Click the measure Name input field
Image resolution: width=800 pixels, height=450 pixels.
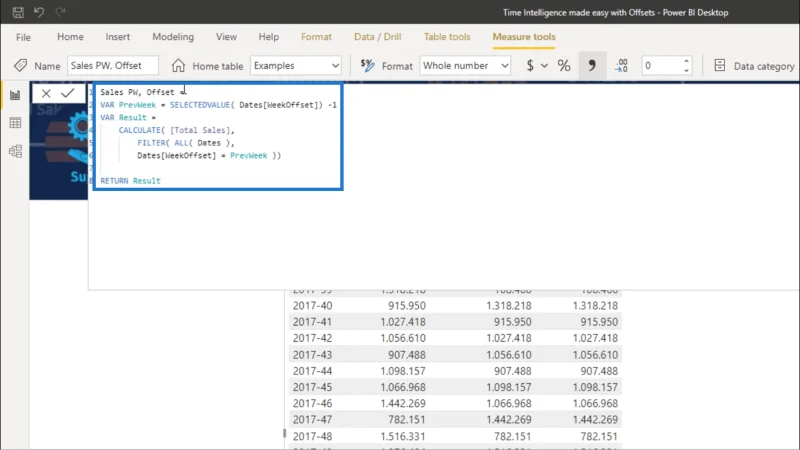click(x=113, y=66)
